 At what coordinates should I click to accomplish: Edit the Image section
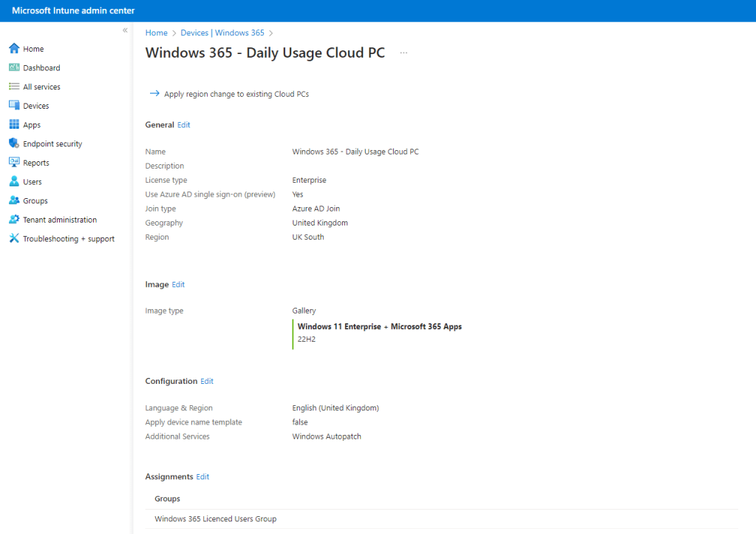[x=178, y=285]
